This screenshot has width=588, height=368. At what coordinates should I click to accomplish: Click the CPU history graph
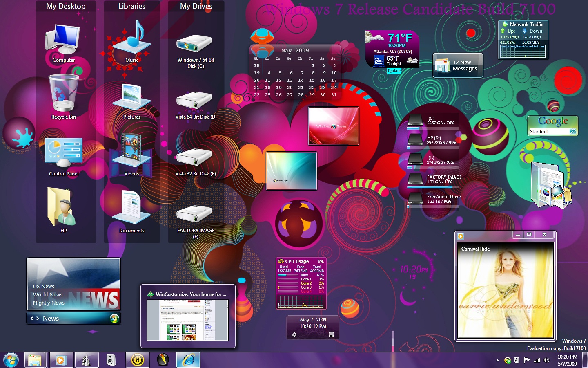301,302
